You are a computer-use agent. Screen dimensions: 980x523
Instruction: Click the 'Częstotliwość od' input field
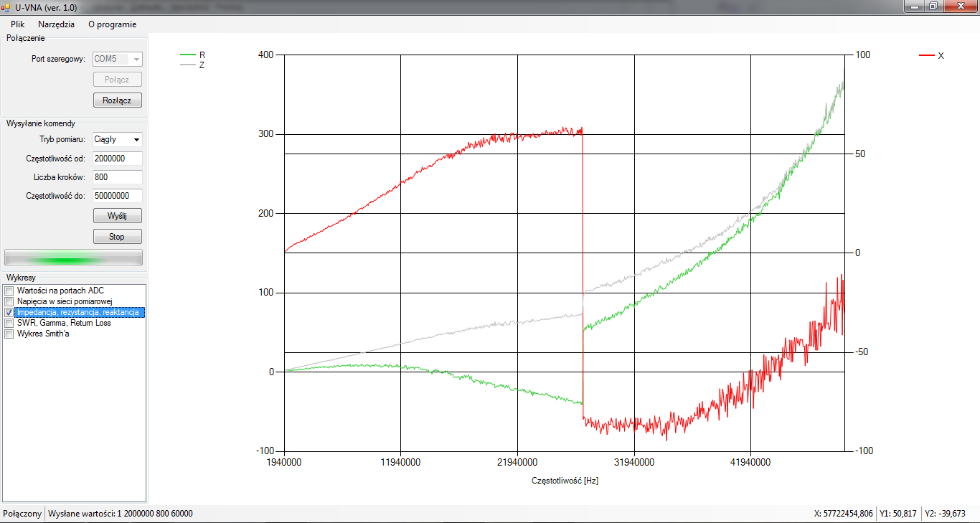[117, 158]
